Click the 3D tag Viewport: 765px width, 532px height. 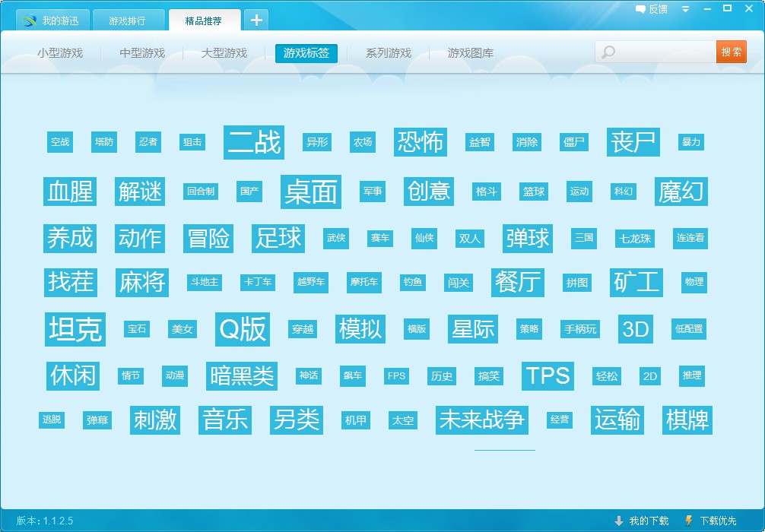coord(635,329)
